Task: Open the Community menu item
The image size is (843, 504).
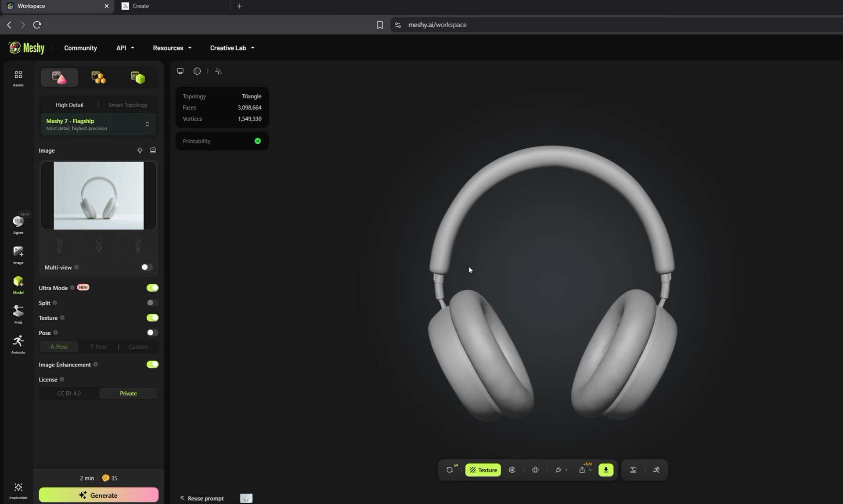Action: click(x=80, y=48)
